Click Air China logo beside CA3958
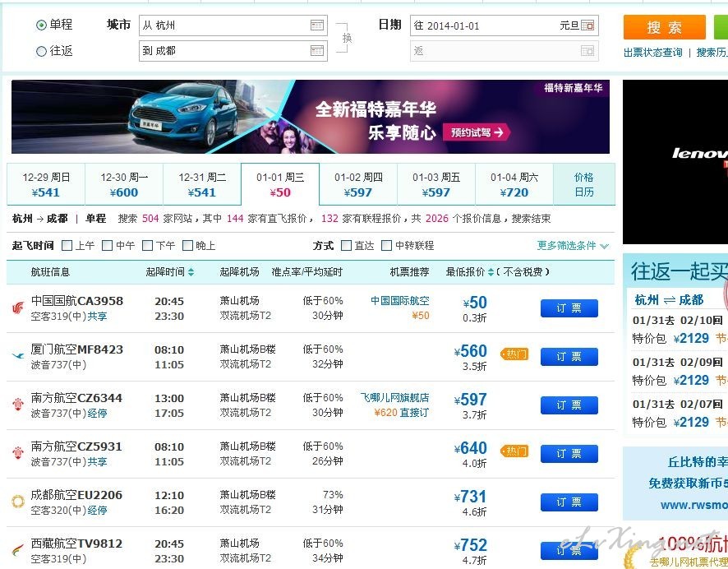The image size is (728, 569). point(18,308)
